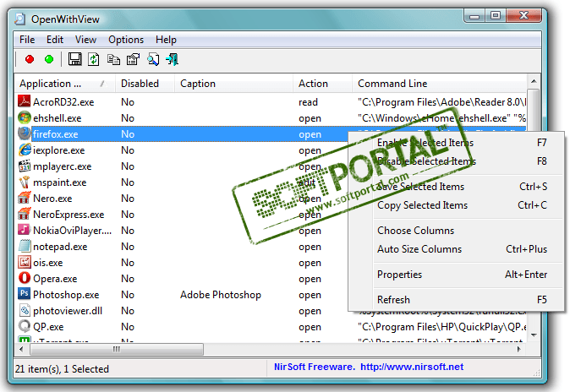The height and width of the screenshot is (392, 570).
Task: Select the AcroRD32.exe Adobe icon
Action: tap(24, 101)
